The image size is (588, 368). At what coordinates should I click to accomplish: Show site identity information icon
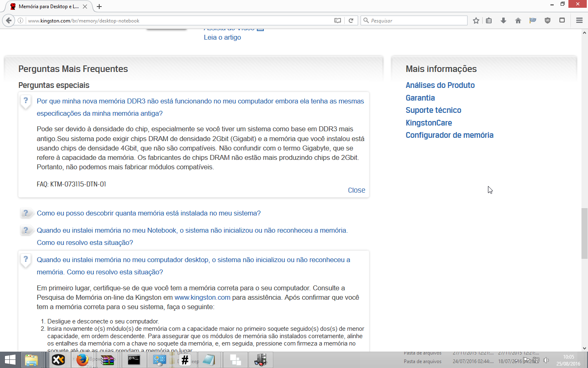pos(20,20)
